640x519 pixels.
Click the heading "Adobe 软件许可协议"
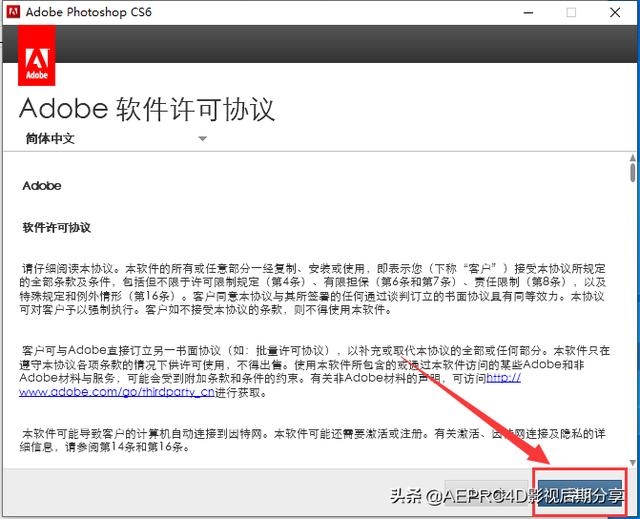(147, 109)
